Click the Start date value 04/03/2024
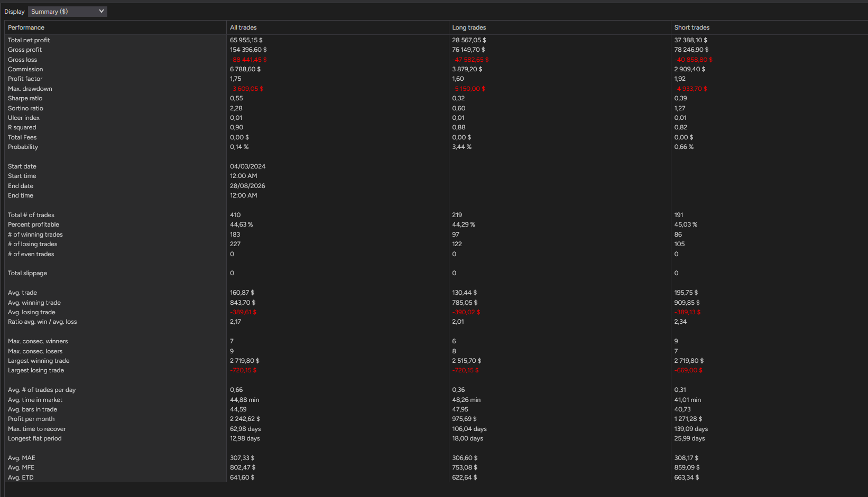868x497 pixels. tap(248, 166)
